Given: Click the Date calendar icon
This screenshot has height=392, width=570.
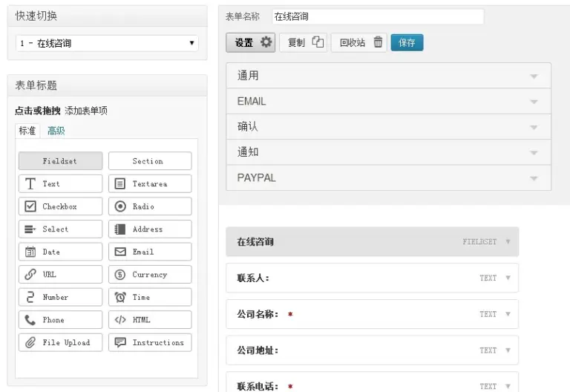Looking at the screenshot, I should pyautogui.click(x=30, y=252).
